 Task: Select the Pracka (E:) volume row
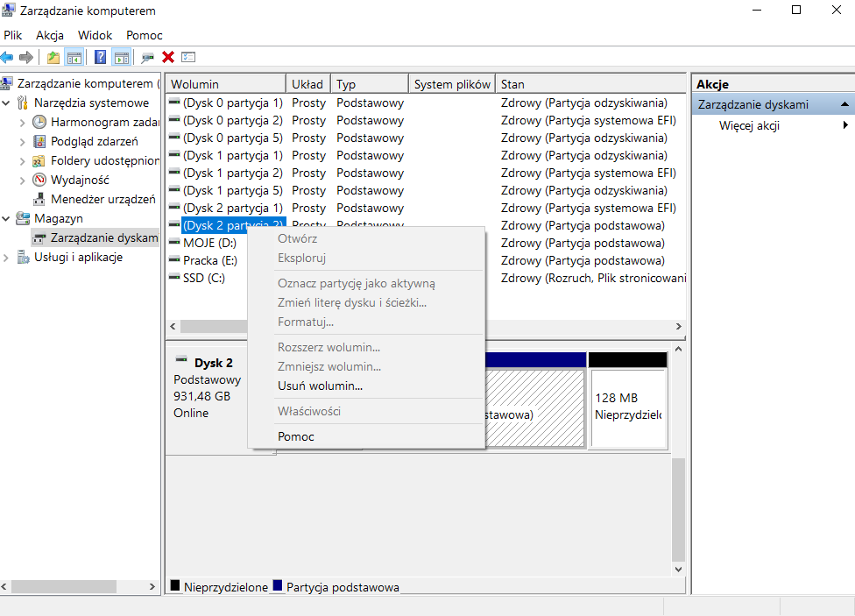tap(210, 260)
